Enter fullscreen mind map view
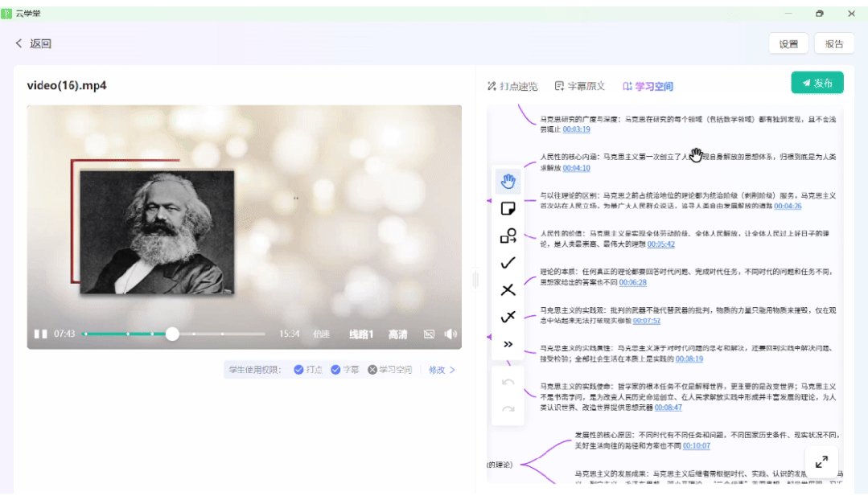 click(x=821, y=462)
